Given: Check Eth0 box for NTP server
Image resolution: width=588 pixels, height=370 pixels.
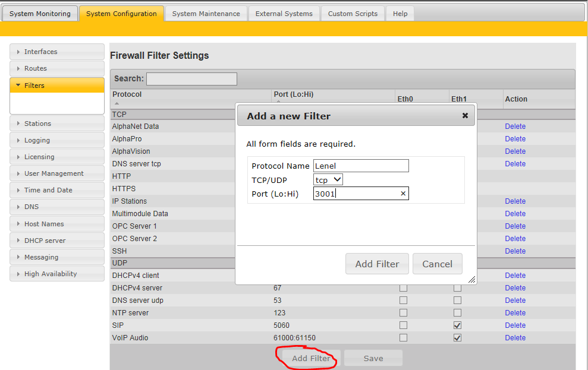Looking at the screenshot, I should pyautogui.click(x=403, y=313).
